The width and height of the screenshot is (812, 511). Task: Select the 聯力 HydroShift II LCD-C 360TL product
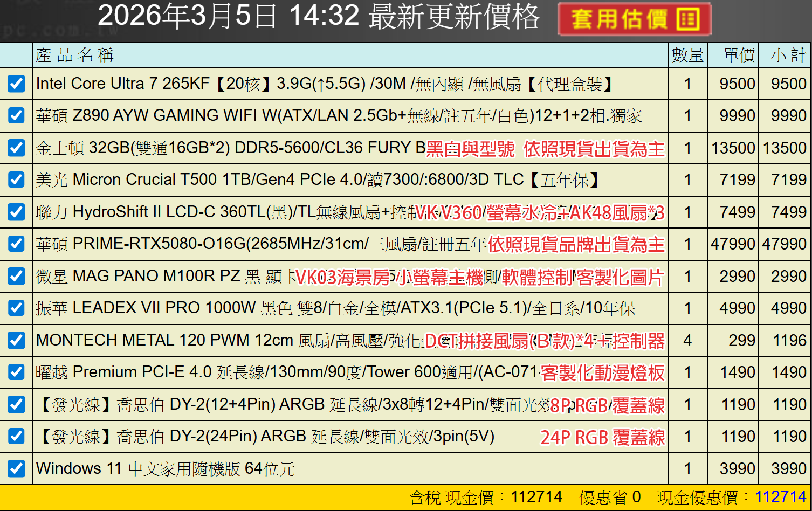(x=225, y=212)
